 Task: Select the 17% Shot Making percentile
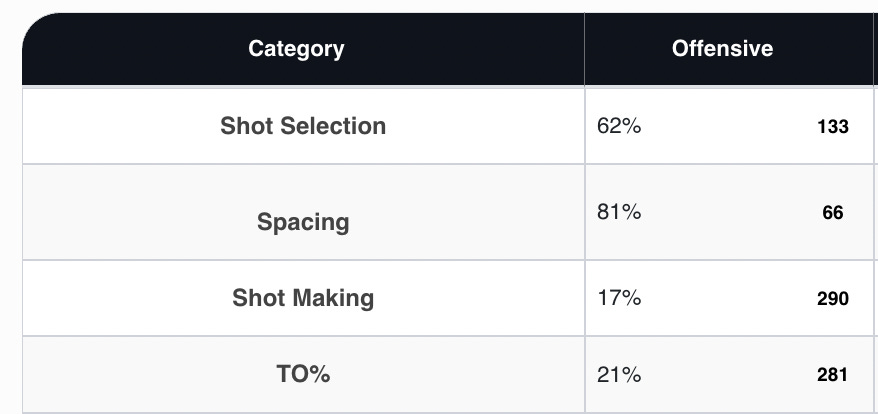point(619,297)
